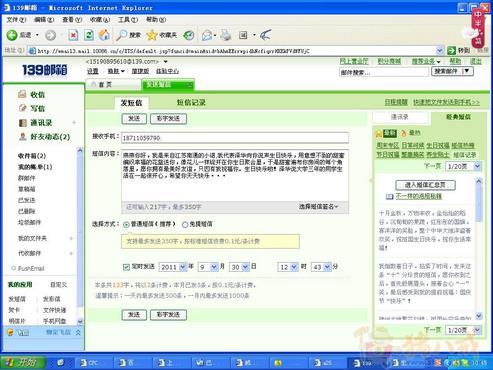Select the 普通短信 radio button
This screenshot has height=370, width=493.
pos(126,224)
